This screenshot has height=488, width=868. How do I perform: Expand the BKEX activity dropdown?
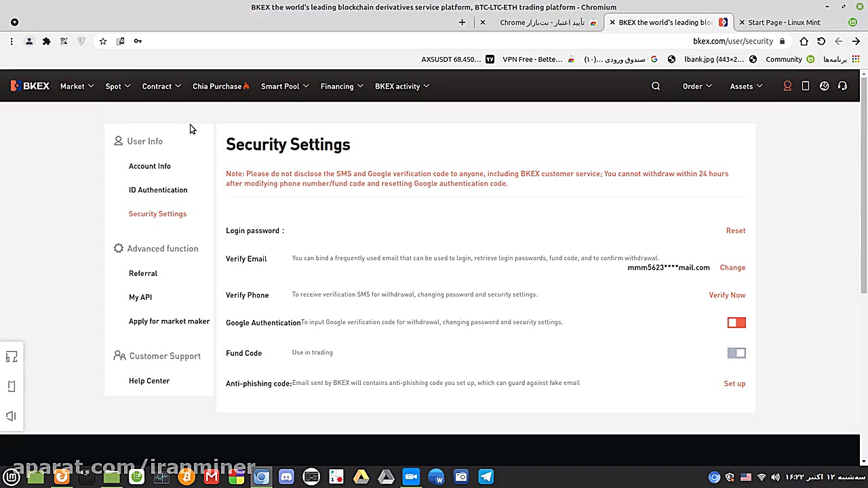pyautogui.click(x=402, y=86)
